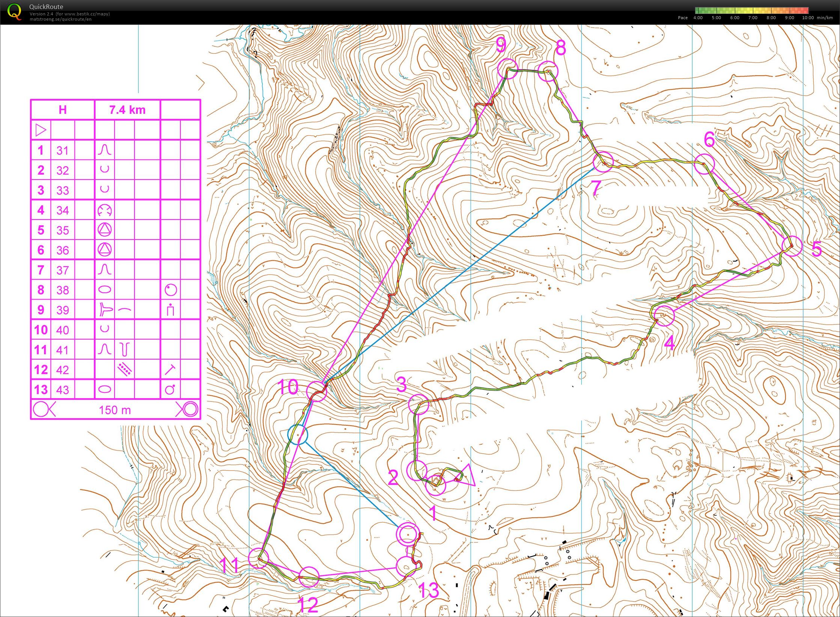Click the '150 m' finish distance text
Viewport: 840px width, 617px height.
tap(115, 410)
